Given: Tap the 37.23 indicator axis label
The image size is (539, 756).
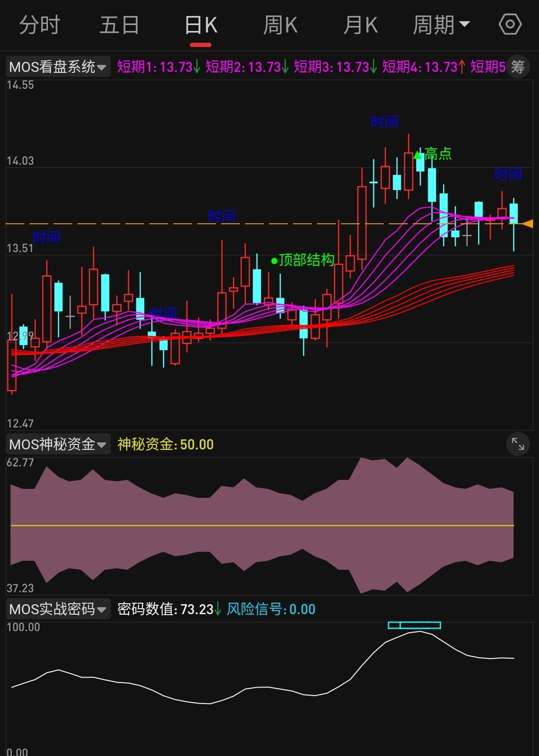Looking at the screenshot, I should (x=20, y=588).
